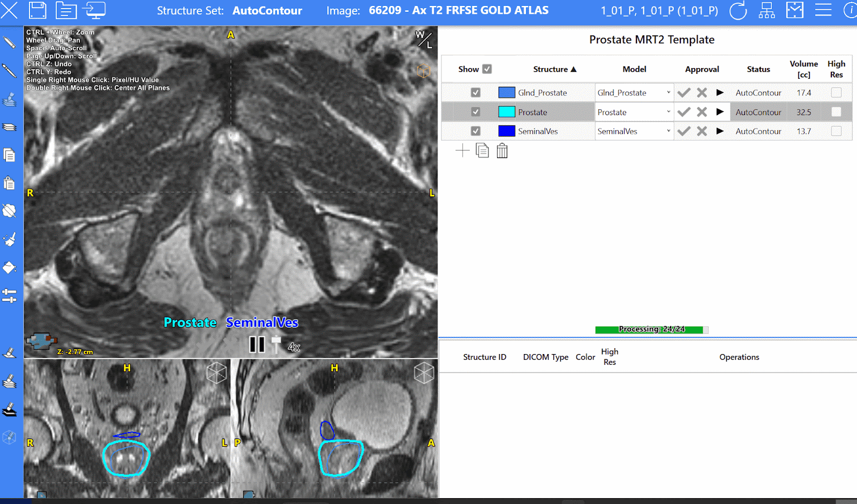This screenshot has height=504, width=857.
Task: Click the stacked layers icon in left sidebar
Action: 9,127
